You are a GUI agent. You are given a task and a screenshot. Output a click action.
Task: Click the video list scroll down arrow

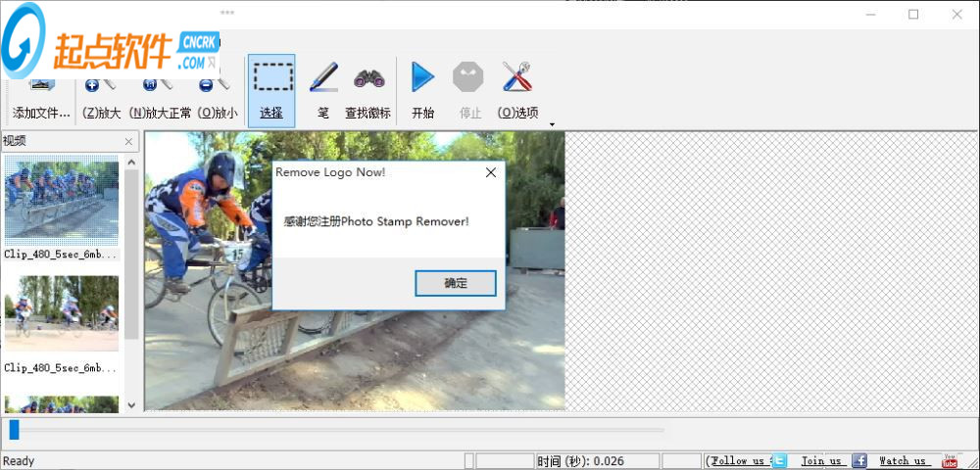(131, 404)
